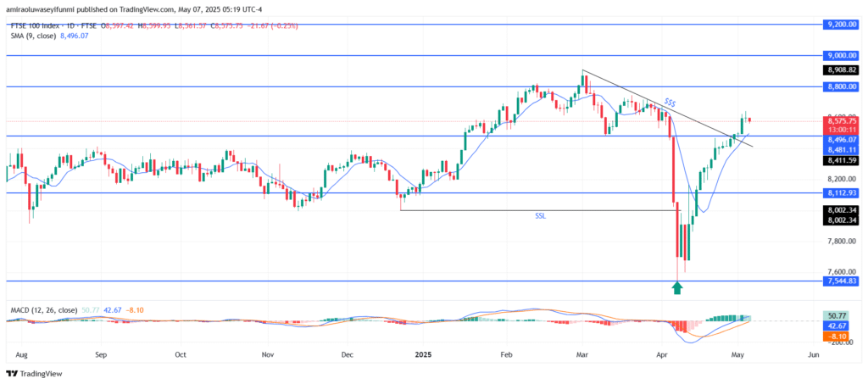The width and height of the screenshot is (868, 384).
Task: Click the 8,411.59 price label
Action: 842,160
